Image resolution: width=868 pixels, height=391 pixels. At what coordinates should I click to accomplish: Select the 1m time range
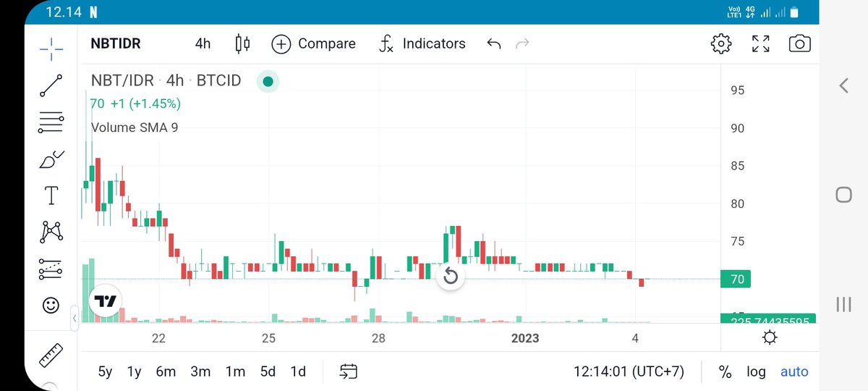(x=235, y=371)
